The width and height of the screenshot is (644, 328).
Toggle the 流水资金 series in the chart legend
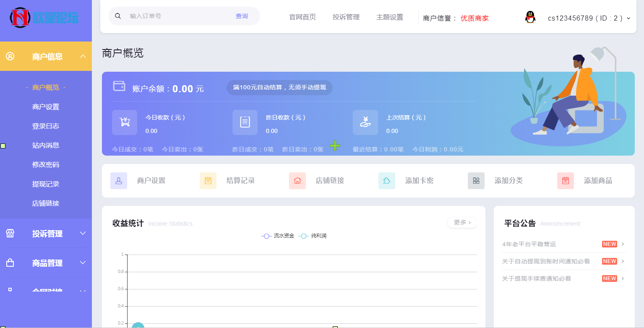coord(277,236)
